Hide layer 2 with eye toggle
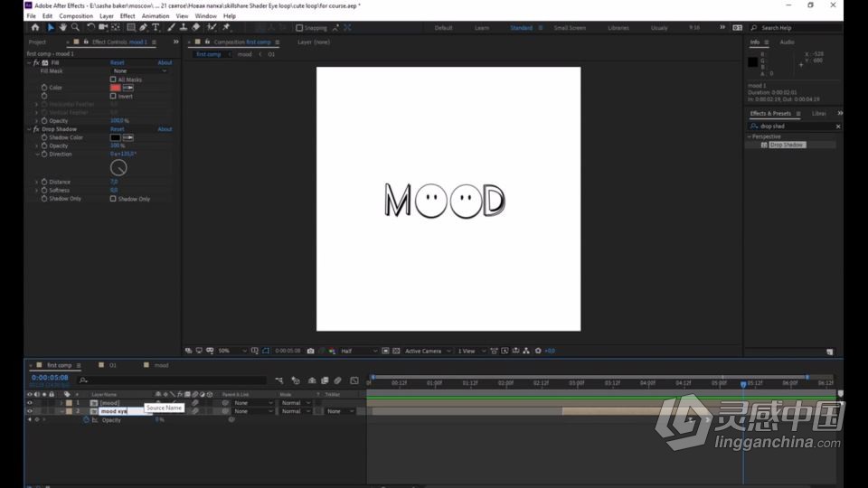Screen dimensions: 868x488 pos(30,411)
